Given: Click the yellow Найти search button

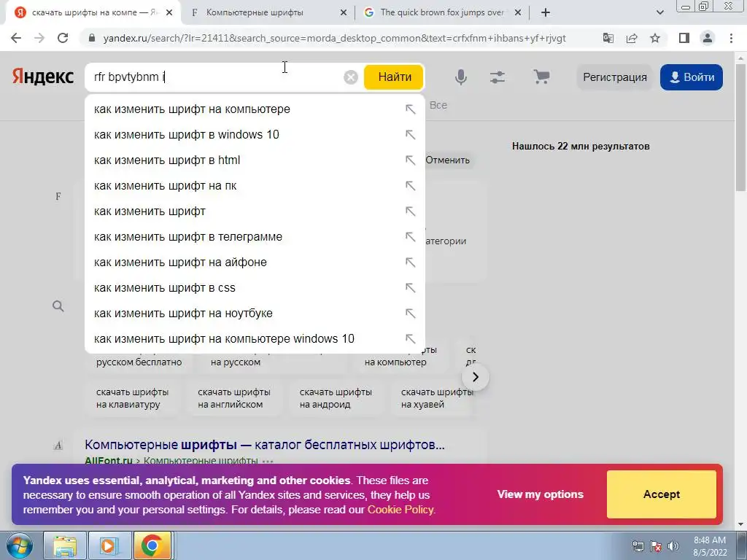Looking at the screenshot, I should tap(393, 77).
